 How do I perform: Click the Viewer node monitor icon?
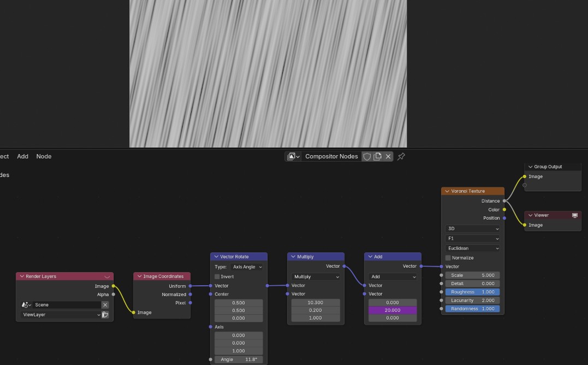[x=574, y=215]
